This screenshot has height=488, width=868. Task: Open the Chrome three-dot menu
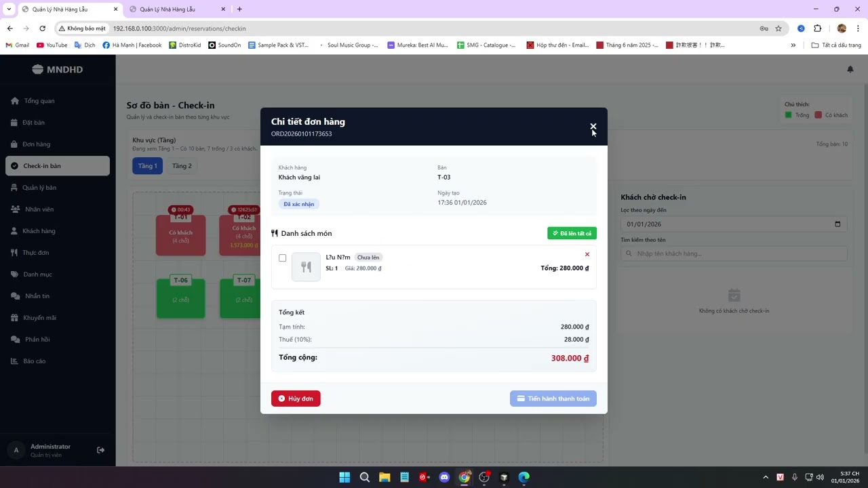coord(858,28)
